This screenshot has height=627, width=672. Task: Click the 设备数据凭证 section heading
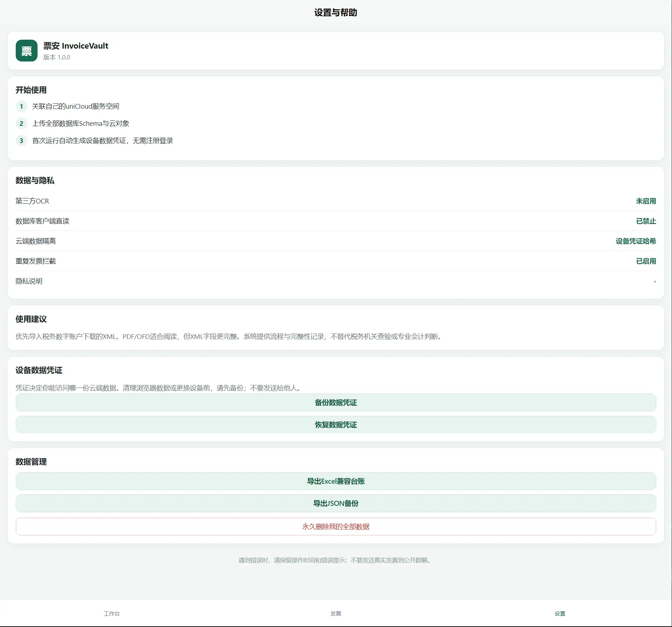pyautogui.click(x=39, y=370)
